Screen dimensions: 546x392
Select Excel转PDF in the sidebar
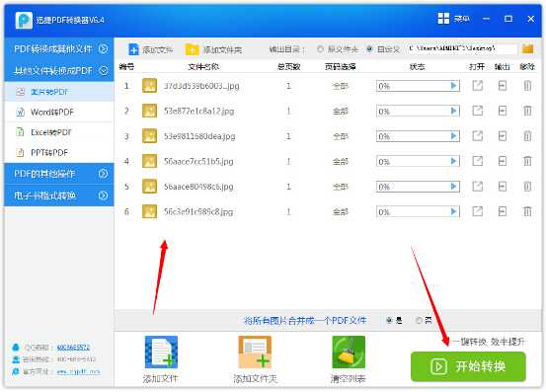tap(59, 132)
